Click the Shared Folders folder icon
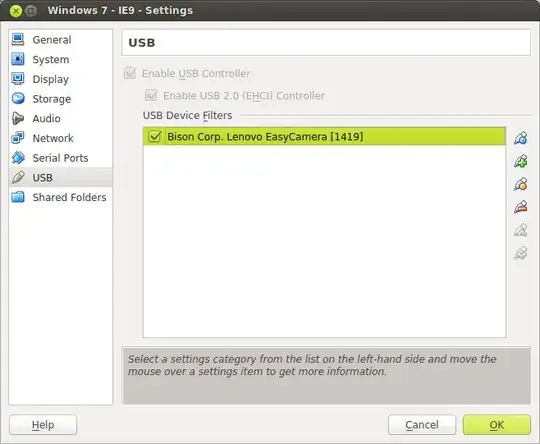Screen dimensions: 540x444 [x=18, y=197]
